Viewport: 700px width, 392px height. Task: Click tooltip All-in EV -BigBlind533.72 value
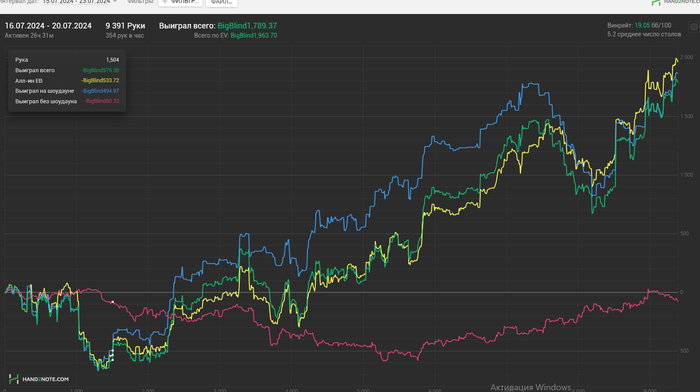100,81
